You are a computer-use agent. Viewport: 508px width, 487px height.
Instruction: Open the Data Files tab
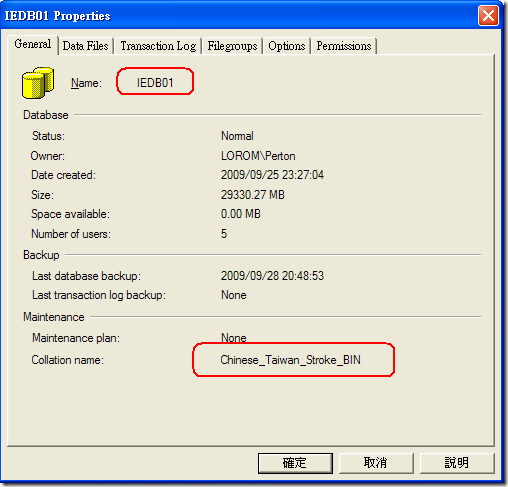pyautogui.click(x=86, y=46)
